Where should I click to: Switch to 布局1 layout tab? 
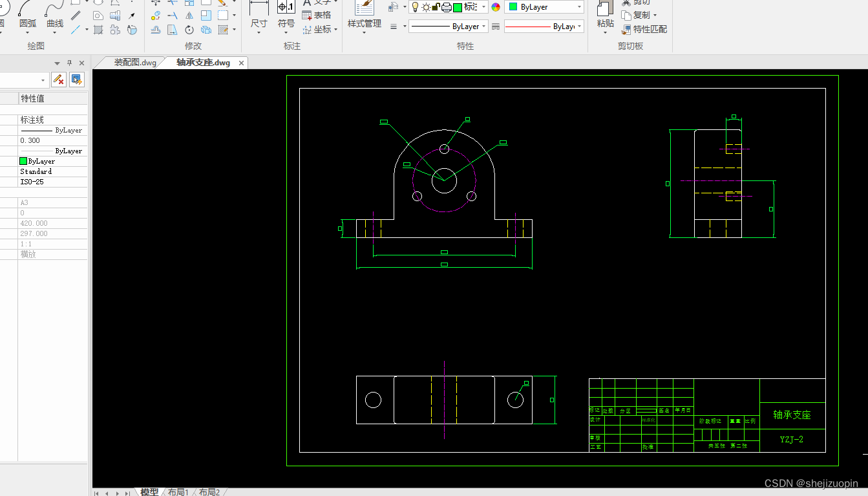click(178, 492)
